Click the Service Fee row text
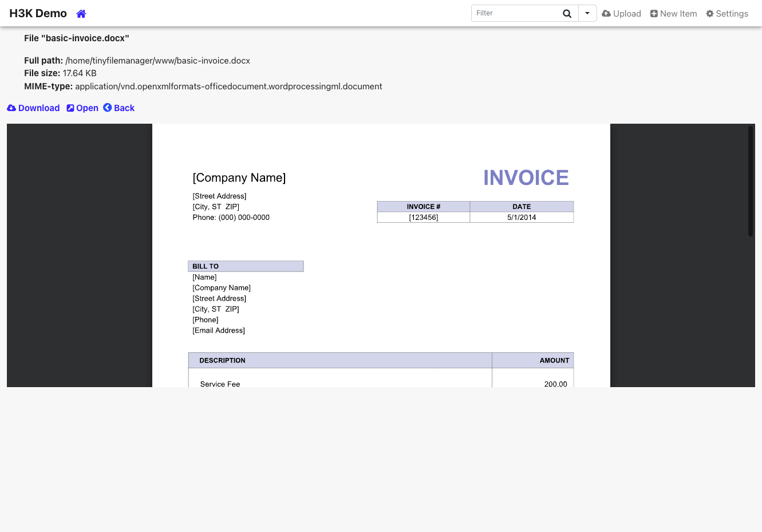This screenshot has width=762, height=532. (x=220, y=384)
